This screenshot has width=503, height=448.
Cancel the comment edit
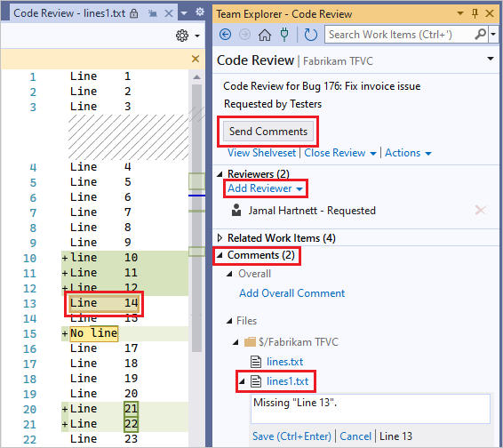tap(355, 436)
